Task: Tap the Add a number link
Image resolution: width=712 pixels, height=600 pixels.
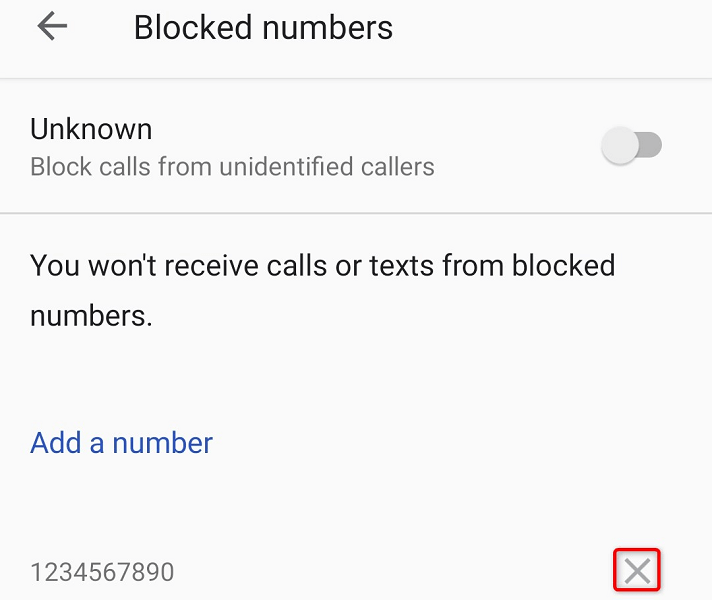Action: click(x=121, y=443)
